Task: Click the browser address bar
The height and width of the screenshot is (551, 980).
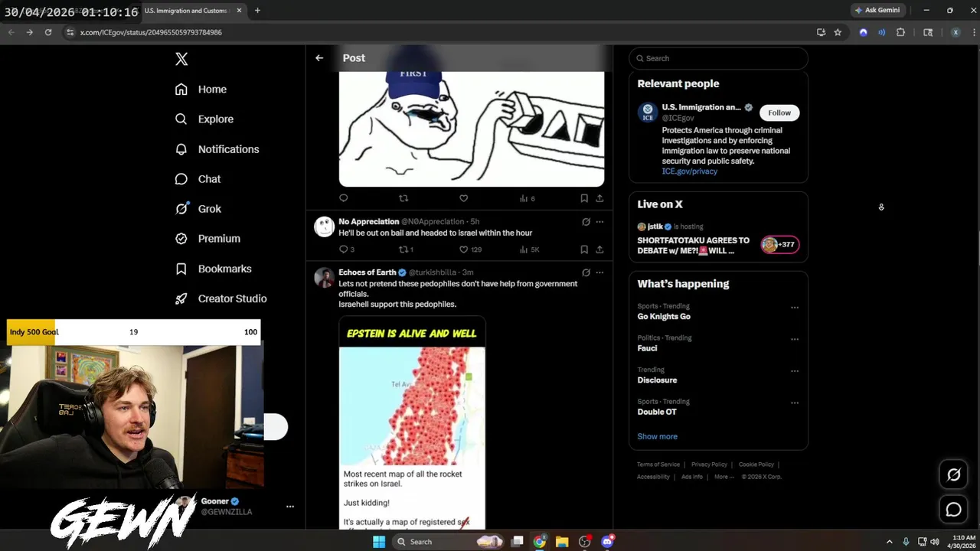Action: click(436, 32)
